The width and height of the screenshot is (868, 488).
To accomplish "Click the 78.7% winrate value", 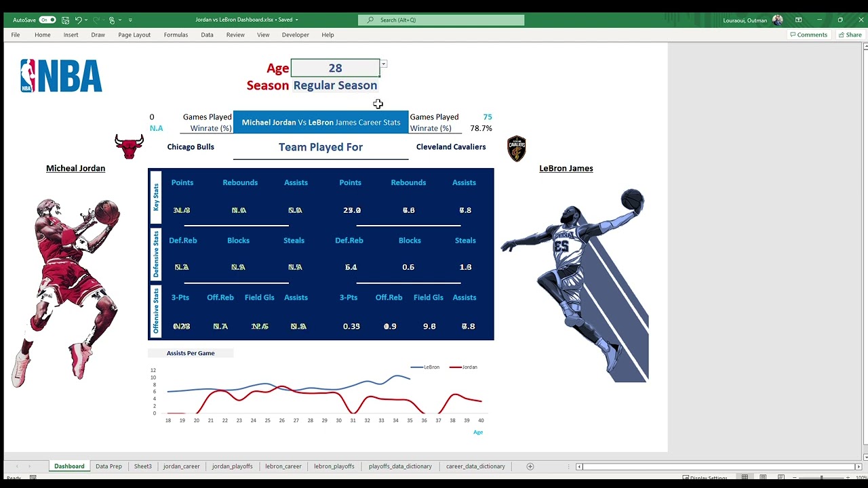I will [x=481, y=128].
